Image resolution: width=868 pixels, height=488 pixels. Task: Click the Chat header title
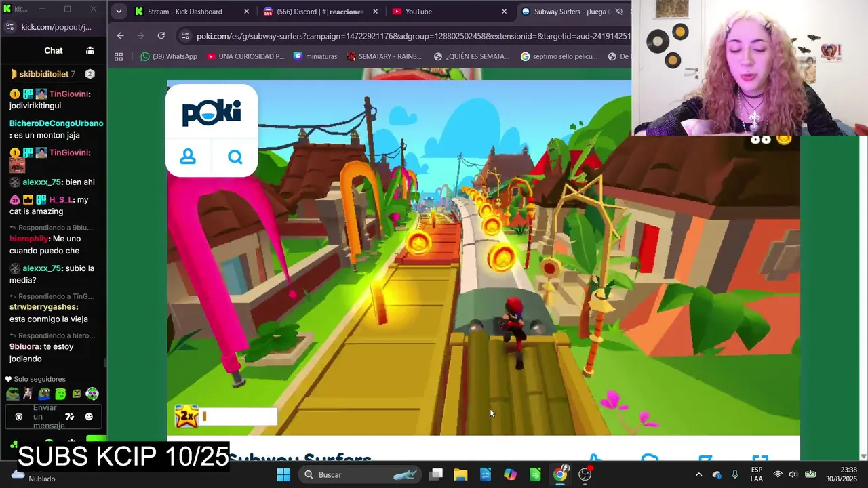[54, 50]
